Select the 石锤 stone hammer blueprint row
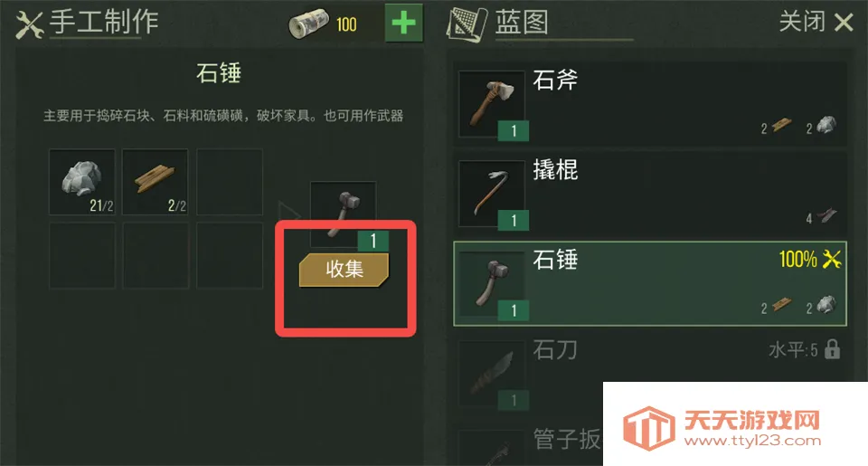Viewport: 868px width, 466px height. click(x=649, y=283)
